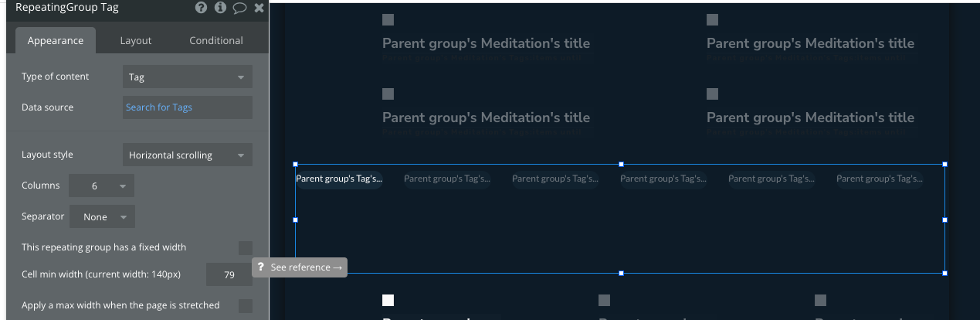The image size is (980, 320).
Task: Click the gray square icon at top right column
Action: pyautogui.click(x=713, y=19)
